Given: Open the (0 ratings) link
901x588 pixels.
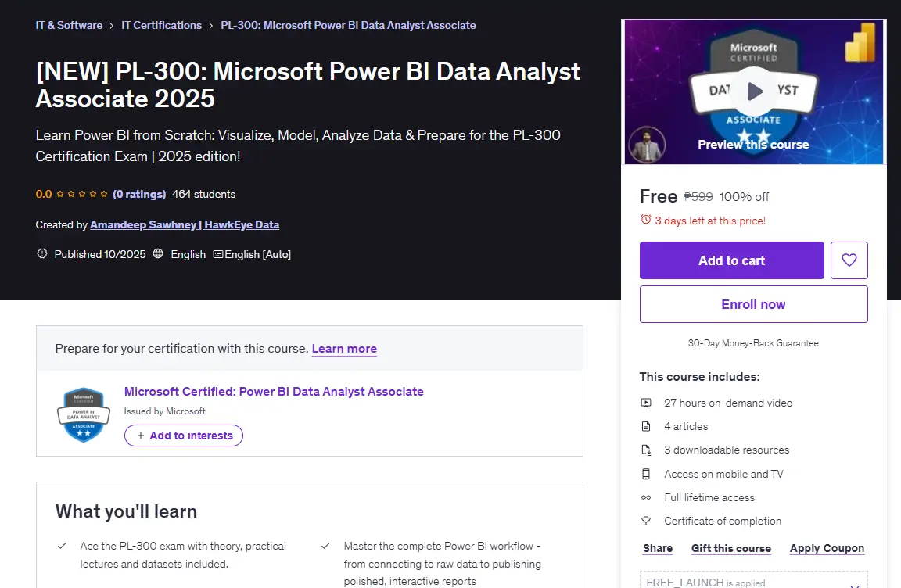Looking at the screenshot, I should click(x=139, y=194).
